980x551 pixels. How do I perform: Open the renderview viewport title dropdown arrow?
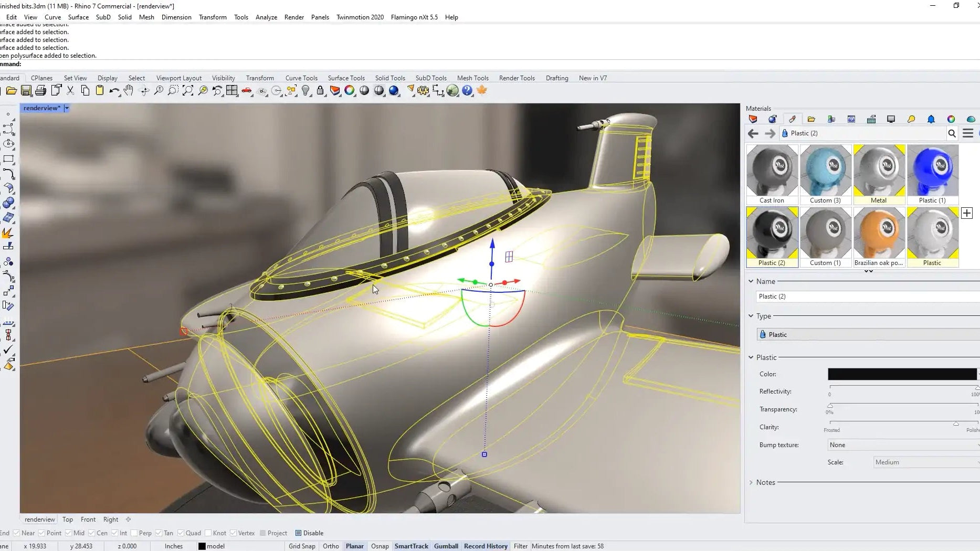coord(67,108)
